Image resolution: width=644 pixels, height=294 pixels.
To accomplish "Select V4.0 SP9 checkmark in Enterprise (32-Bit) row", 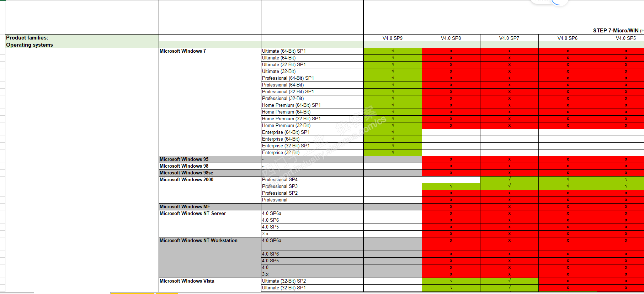I will pyautogui.click(x=393, y=152).
